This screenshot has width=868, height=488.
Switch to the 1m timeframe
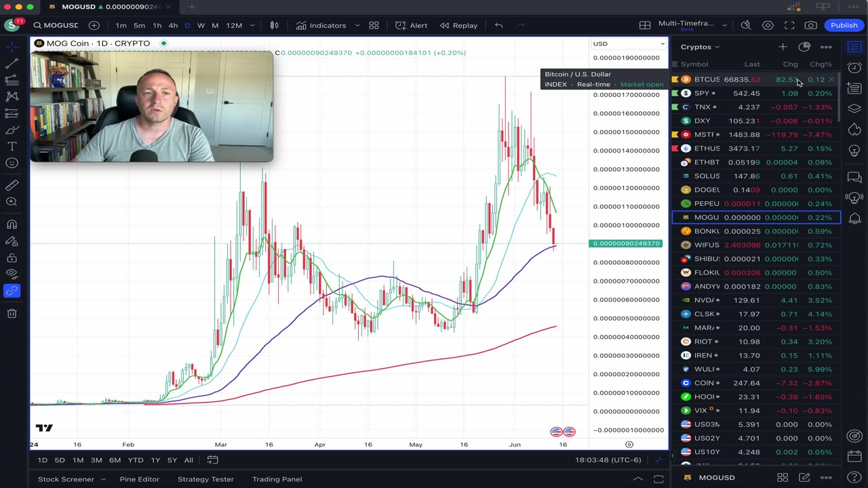121,25
